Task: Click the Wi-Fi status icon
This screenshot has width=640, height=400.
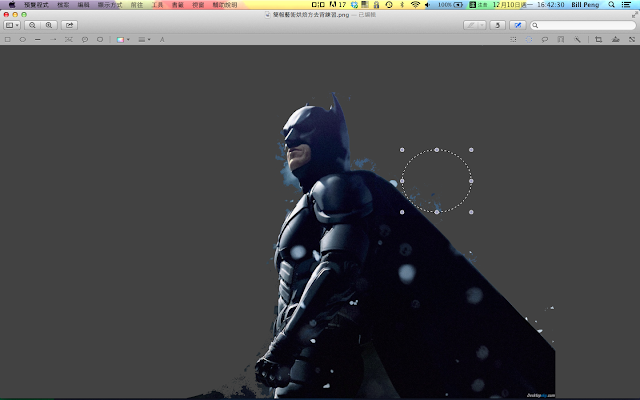Action: [x=415, y=4]
